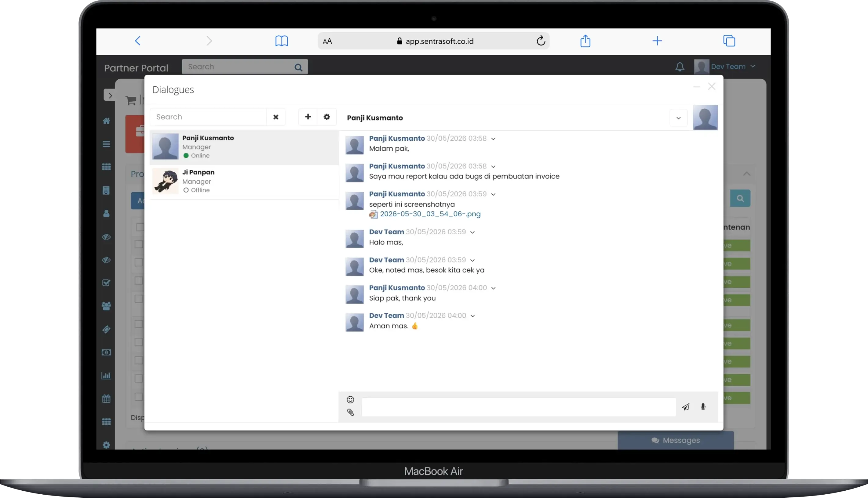Open Safari bookmarks book icon
Image resolution: width=868 pixels, height=498 pixels.
click(282, 41)
